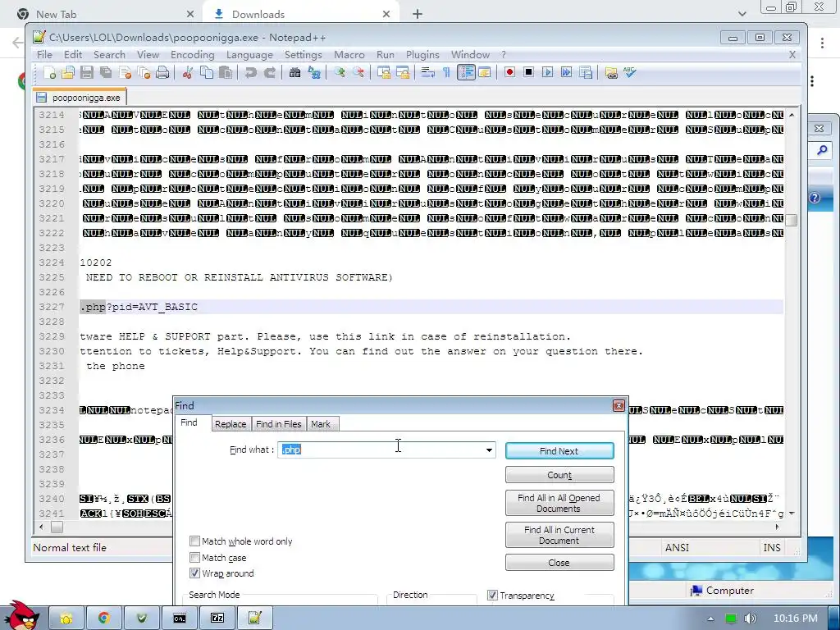Enable the Match case checkbox
840x630 pixels.
[x=194, y=558]
